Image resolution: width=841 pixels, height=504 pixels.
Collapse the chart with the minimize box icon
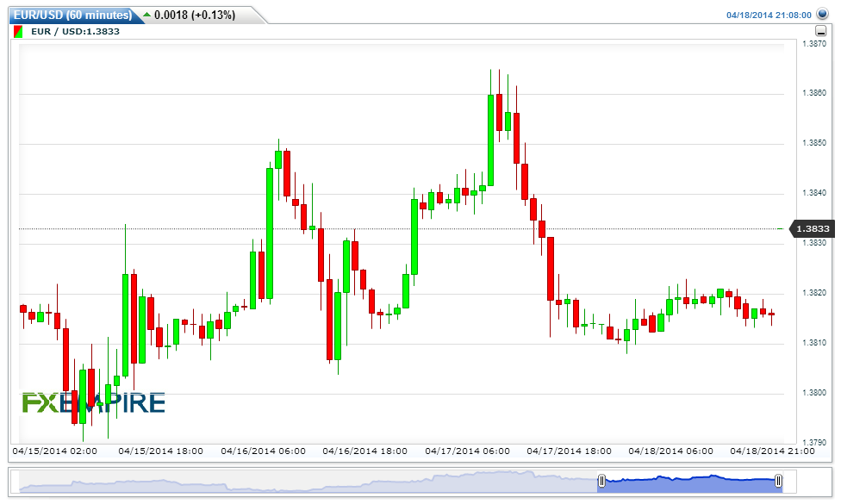tap(820, 31)
